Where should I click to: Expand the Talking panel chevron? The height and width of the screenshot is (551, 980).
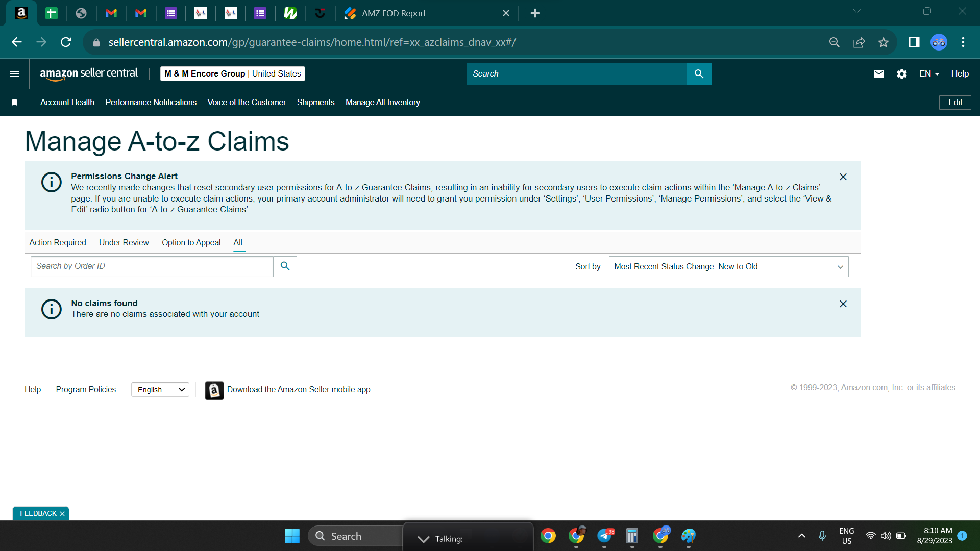tap(423, 539)
